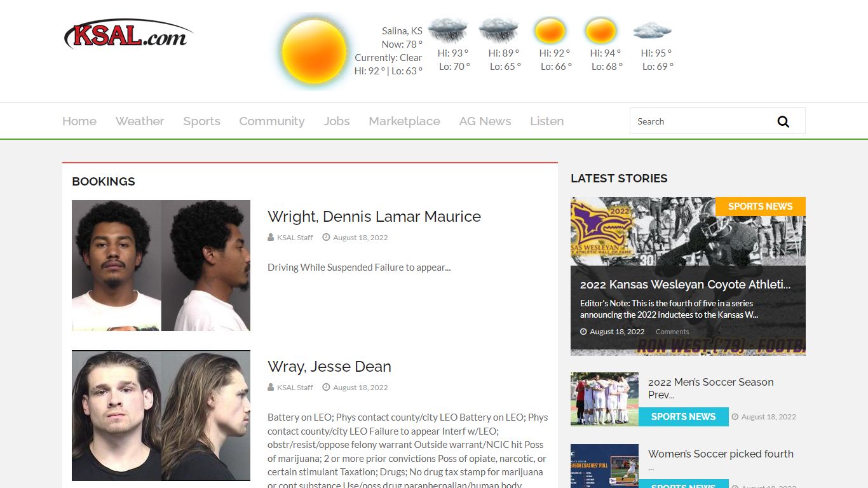Open the Home menu item
The width and height of the screenshot is (868, 488).
click(x=79, y=121)
